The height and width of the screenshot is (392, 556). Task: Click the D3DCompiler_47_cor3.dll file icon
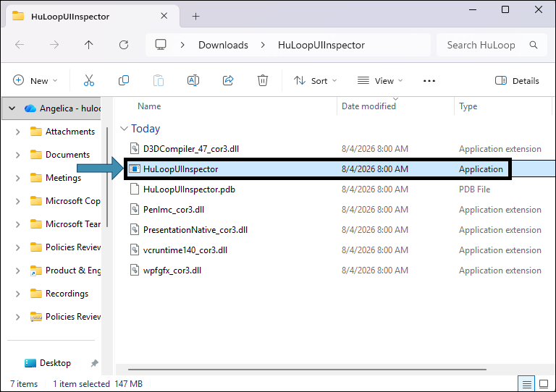tap(135, 149)
